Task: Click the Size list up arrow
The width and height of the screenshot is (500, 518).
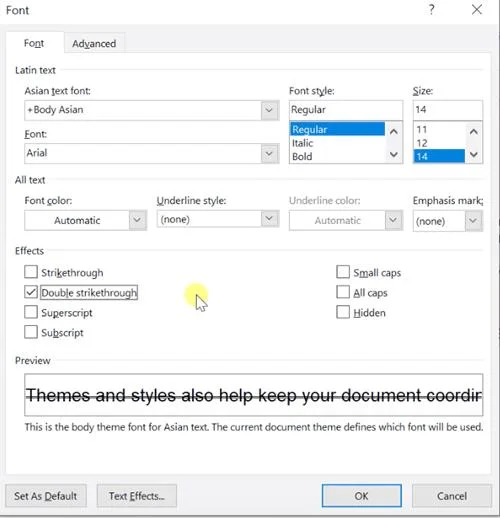Action: (x=474, y=132)
